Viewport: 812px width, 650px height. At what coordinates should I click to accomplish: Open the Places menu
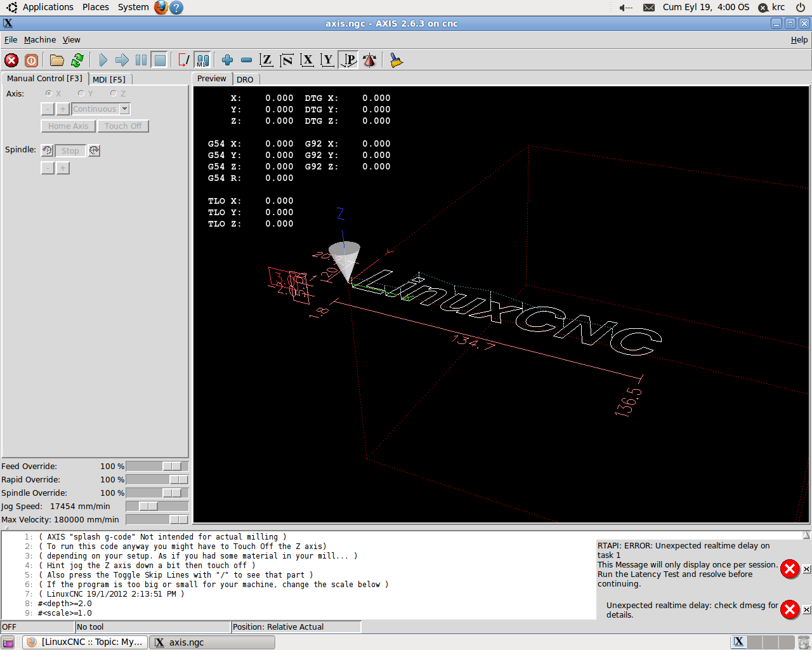point(95,7)
